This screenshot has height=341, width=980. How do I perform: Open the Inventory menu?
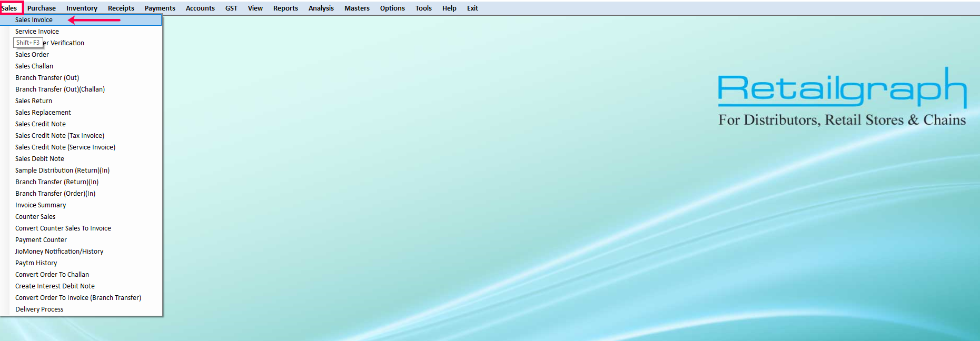click(x=82, y=8)
